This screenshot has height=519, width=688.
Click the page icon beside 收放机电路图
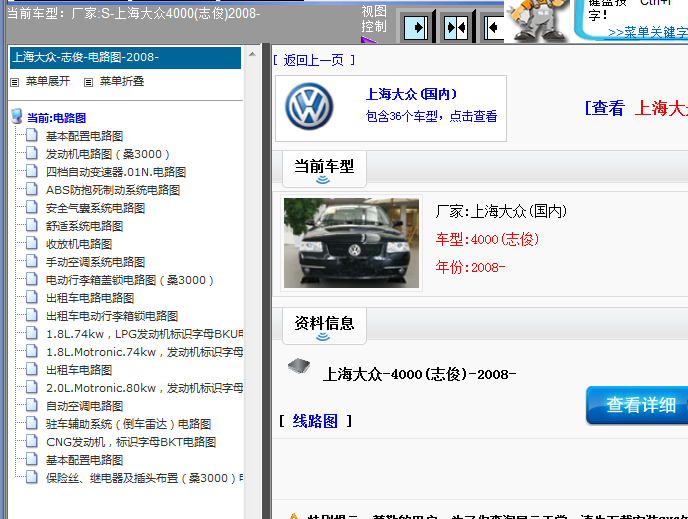(x=32, y=243)
